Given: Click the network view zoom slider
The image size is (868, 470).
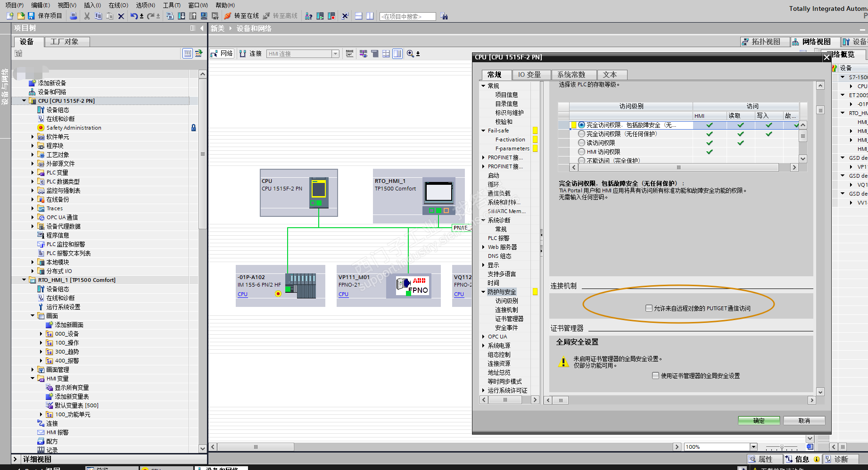Looking at the screenshot, I should tap(782, 447).
